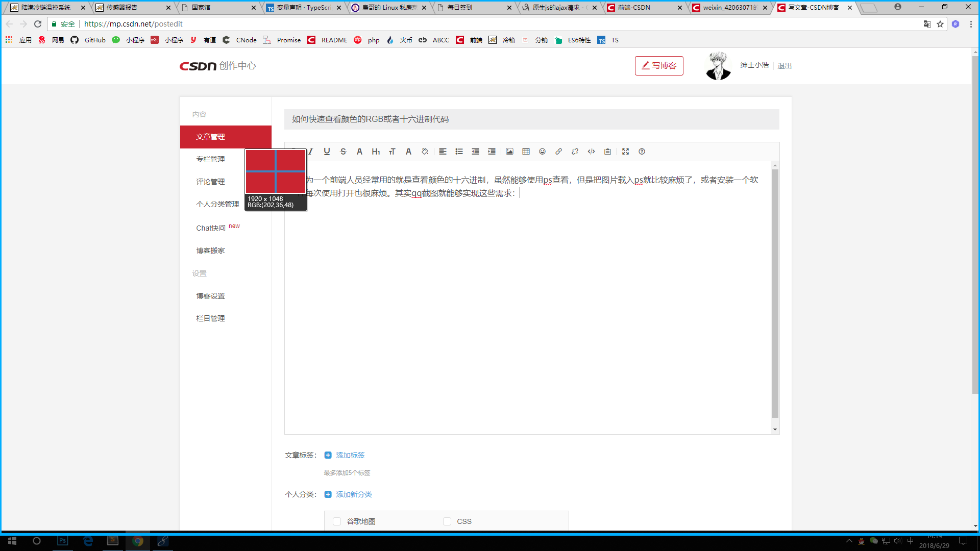Click the username 绅士小浩
Viewport: 980px width, 551px height.
point(754,65)
